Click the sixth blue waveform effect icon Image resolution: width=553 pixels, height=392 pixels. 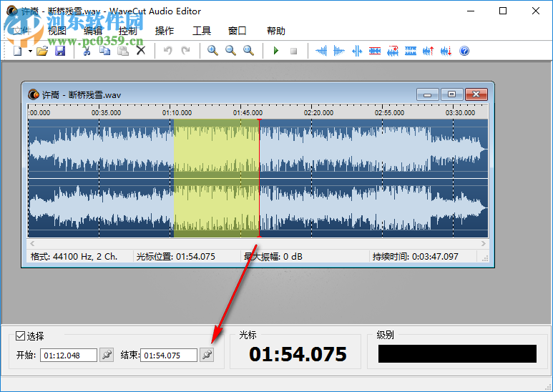click(411, 51)
